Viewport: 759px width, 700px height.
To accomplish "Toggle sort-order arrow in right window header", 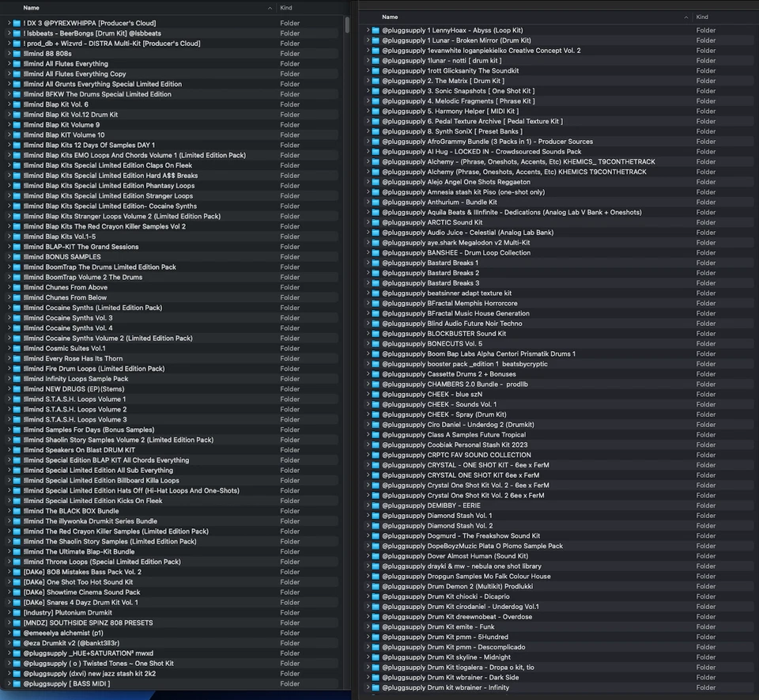I will click(x=686, y=17).
